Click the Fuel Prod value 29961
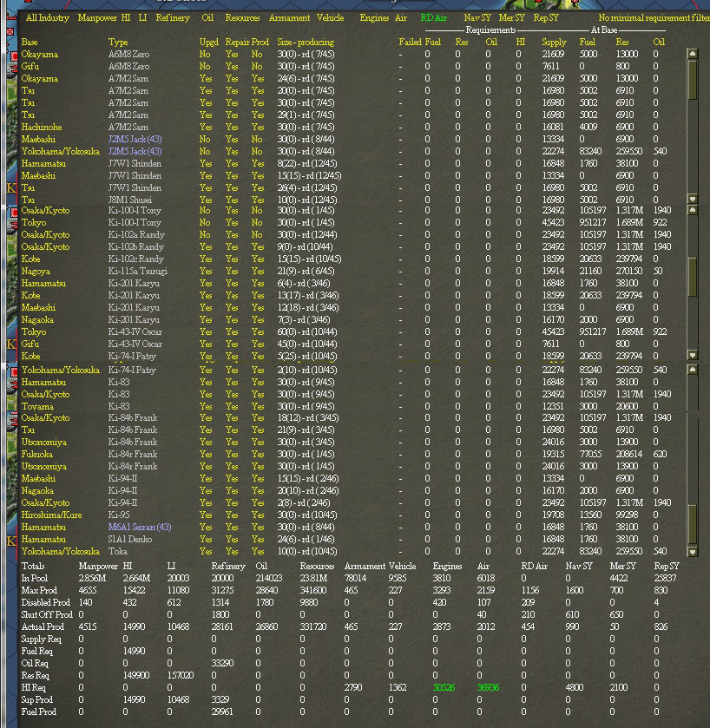 coord(222,712)
